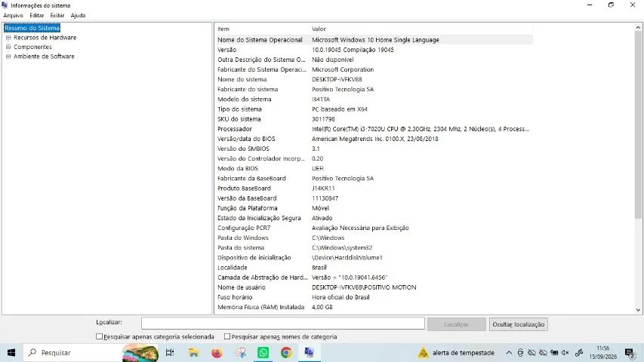The image size is (644, 362).
Task: Click the storm alert weather widget
Action: tap(456, 352)
